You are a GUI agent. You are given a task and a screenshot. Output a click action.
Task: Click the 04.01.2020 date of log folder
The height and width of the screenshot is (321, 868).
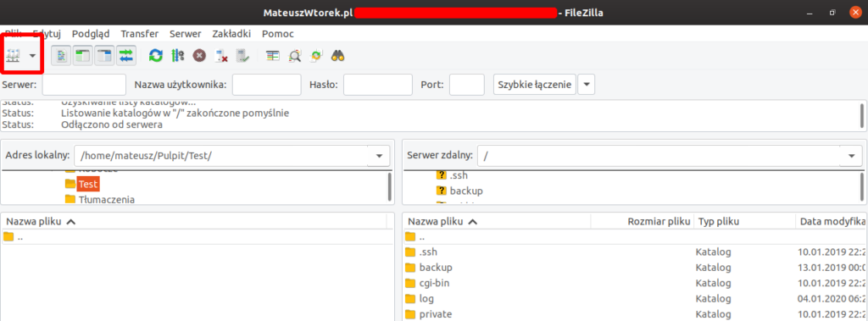[832, 299]
